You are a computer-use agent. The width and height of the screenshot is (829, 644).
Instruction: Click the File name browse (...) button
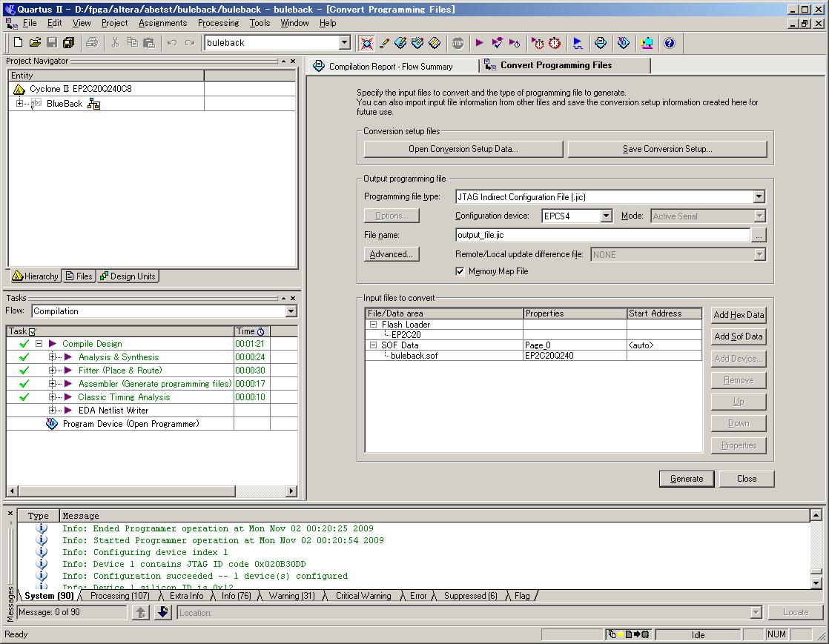coord(759,235)
